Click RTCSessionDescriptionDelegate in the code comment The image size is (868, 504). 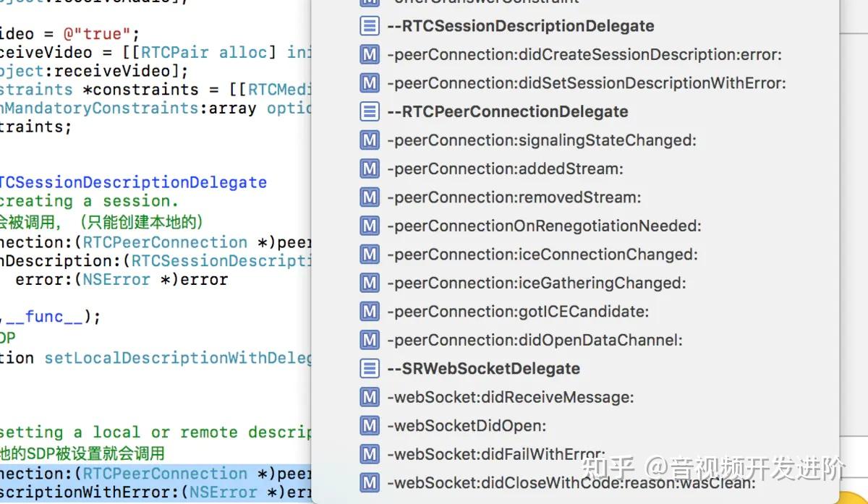tap(132, 182)
